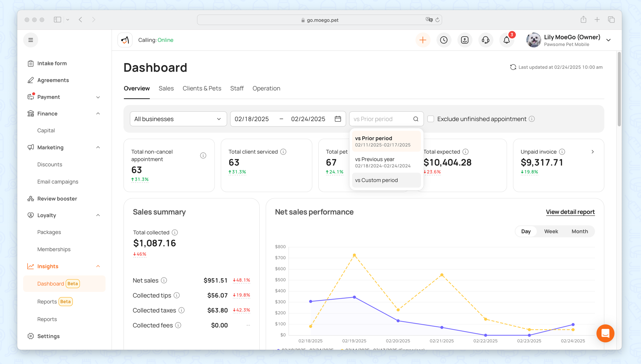This screenshot has width=641, height=364.
Task: Open Email campaigns in sidebar
Action: 58,182
